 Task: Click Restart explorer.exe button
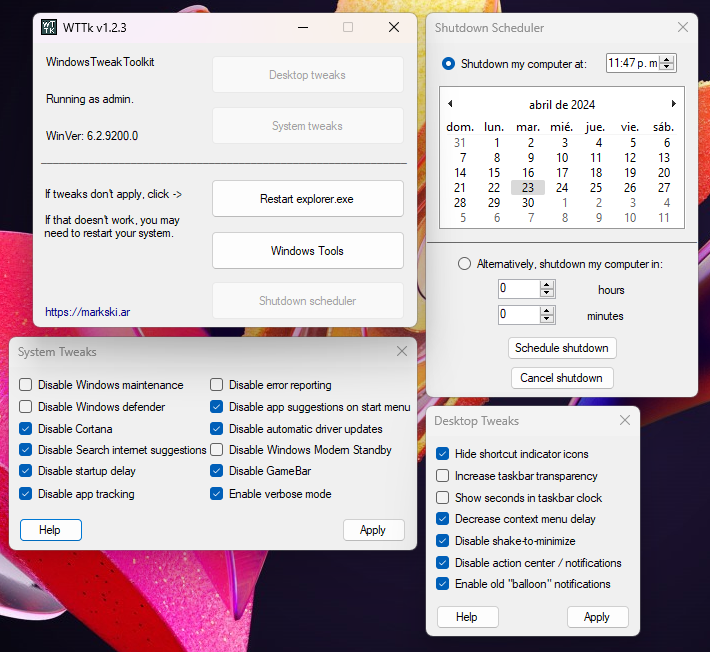[x=307, y=199]
